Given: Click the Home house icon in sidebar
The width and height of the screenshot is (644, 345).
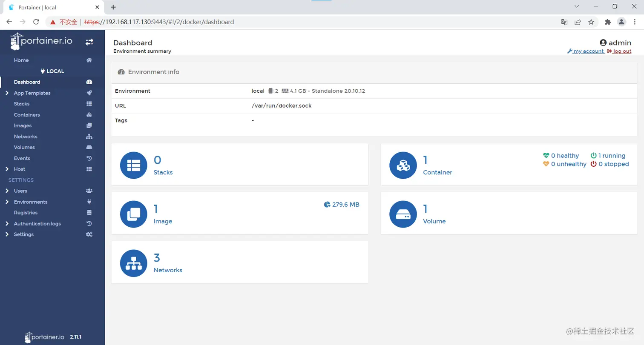Looking at the screenshot, I should pyautogui.click(x=89, y=60).
